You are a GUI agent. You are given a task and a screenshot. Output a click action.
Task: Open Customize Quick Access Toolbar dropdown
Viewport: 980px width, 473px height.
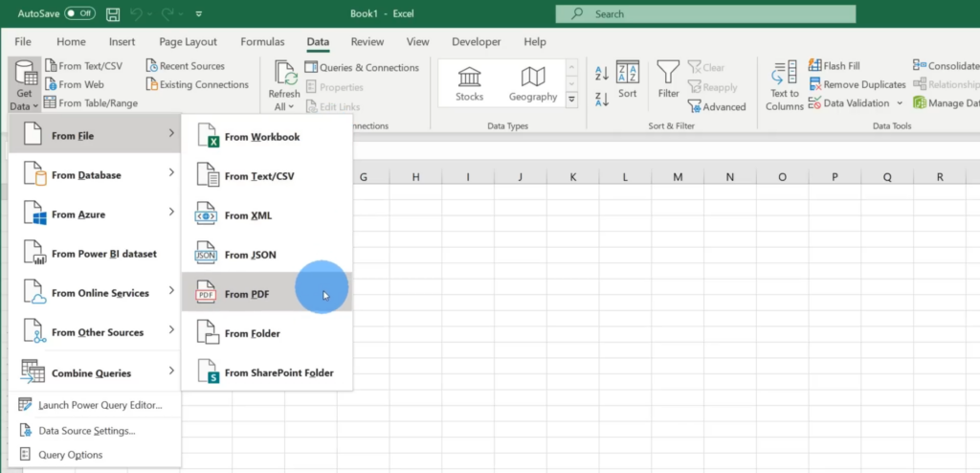coord(199,13)
